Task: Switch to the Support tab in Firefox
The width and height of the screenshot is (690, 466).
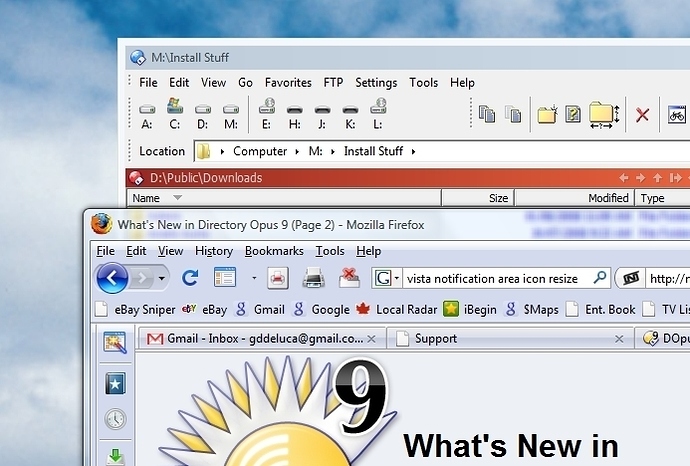Action: pyautogui.click(x=510, y=338)
